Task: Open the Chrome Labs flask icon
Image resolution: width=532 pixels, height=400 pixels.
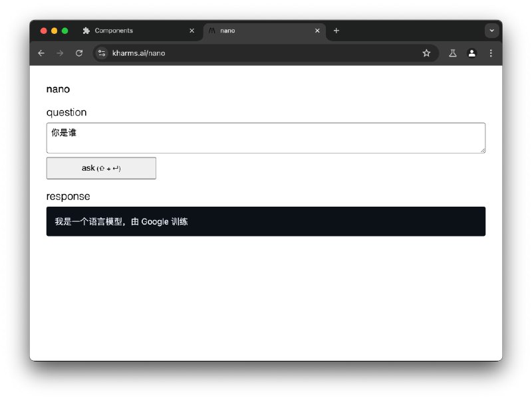Action: pos(453,53)
